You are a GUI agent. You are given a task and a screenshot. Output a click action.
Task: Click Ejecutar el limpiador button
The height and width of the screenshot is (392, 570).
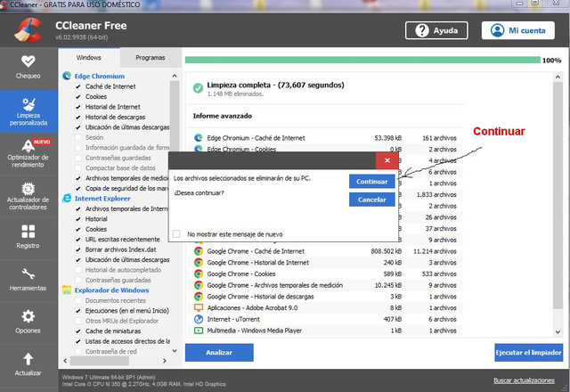click(x=528, y=353)
